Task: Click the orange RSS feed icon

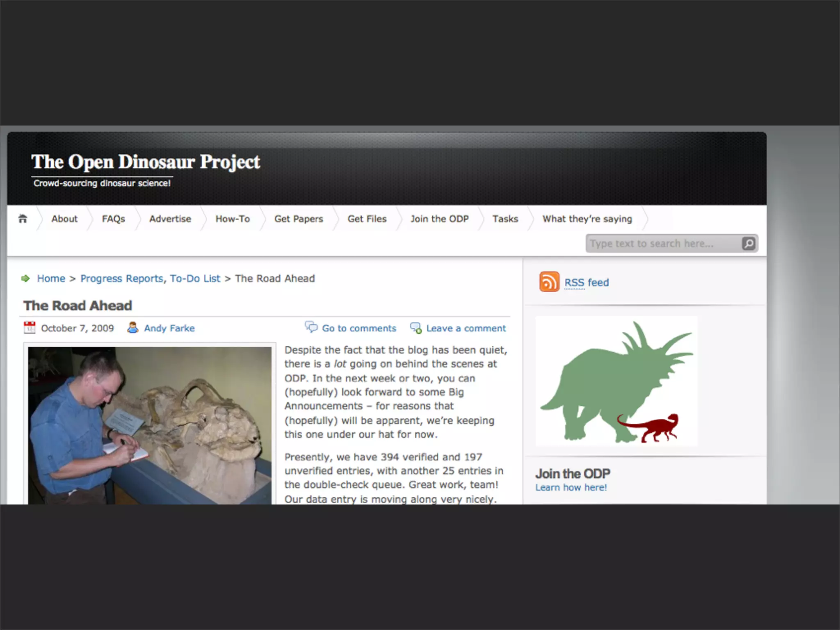Action: [549, 282]
